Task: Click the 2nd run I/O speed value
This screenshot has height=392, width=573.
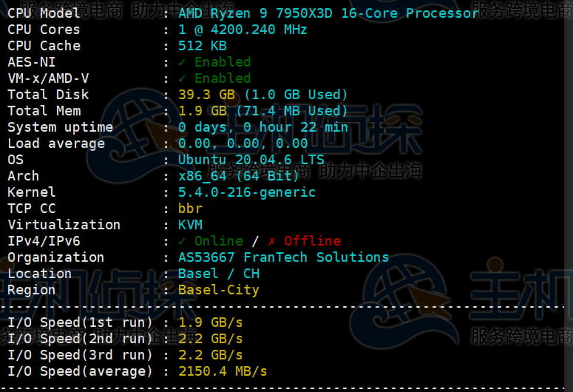Action: point(211,339)
